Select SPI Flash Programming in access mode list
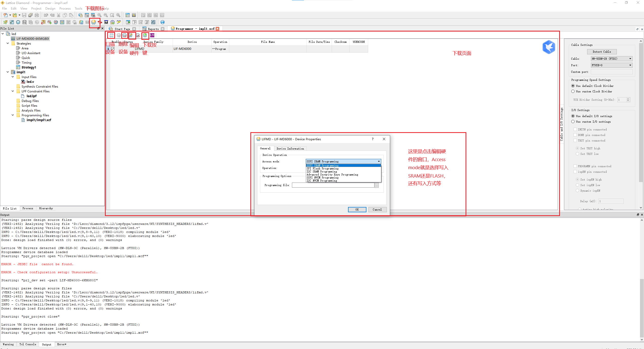The image size is (644, 349). [x=323, y=168]
